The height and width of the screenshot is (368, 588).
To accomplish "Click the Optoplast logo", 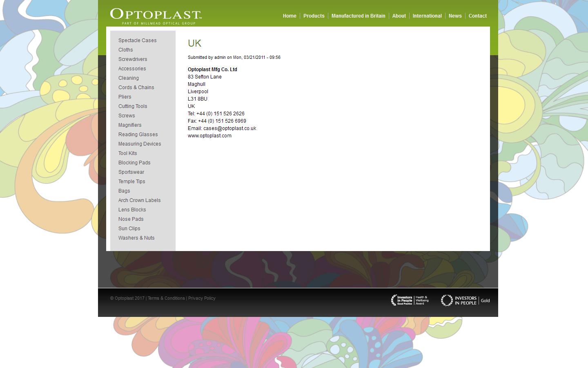I will click(156, 16).
